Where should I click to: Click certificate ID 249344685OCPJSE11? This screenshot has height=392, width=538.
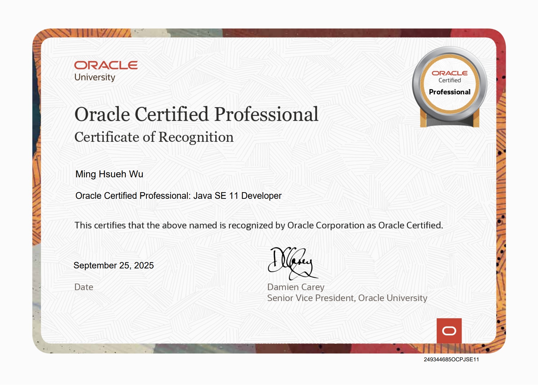451,360
